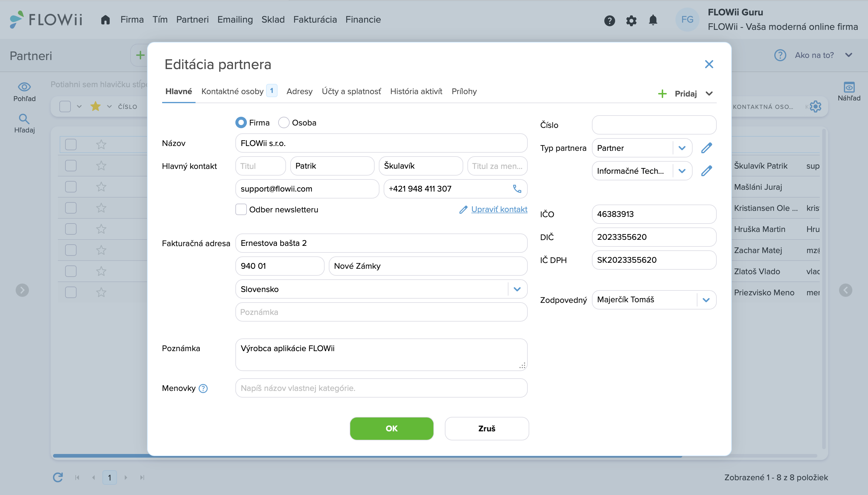The height and width of the screenshot is (495, 868).
Task: Click the Hľadaj search icon
Action: [x=24, y=119]
